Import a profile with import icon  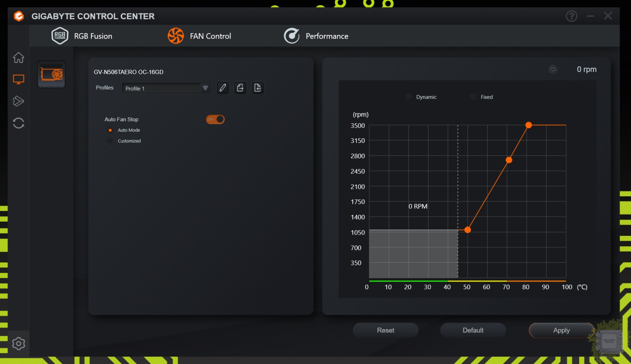(x=258, y=88)
